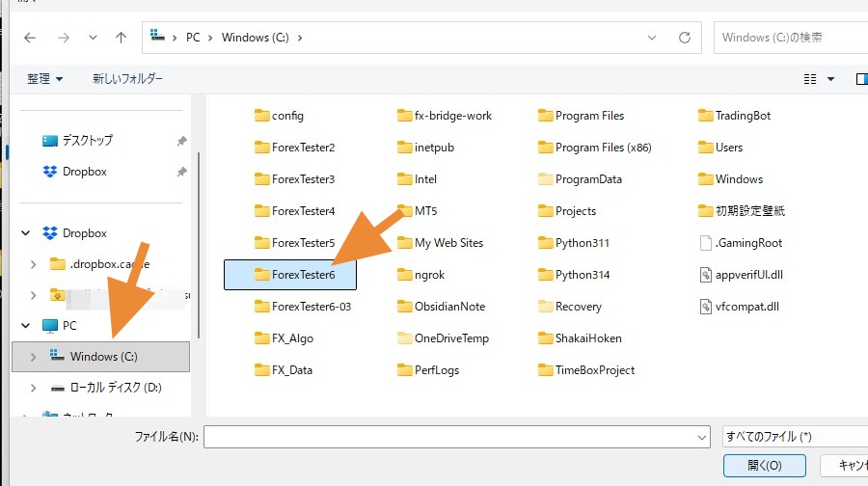Select the vfcompat.dll file icon
The image size is (868, 486).
[705, 306]
